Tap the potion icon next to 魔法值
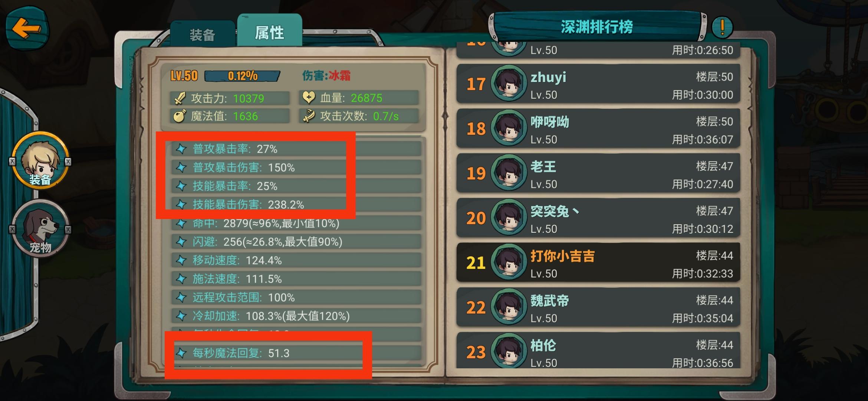The height and width of the screenshot is (401, 868). click(x=180, y=116)
